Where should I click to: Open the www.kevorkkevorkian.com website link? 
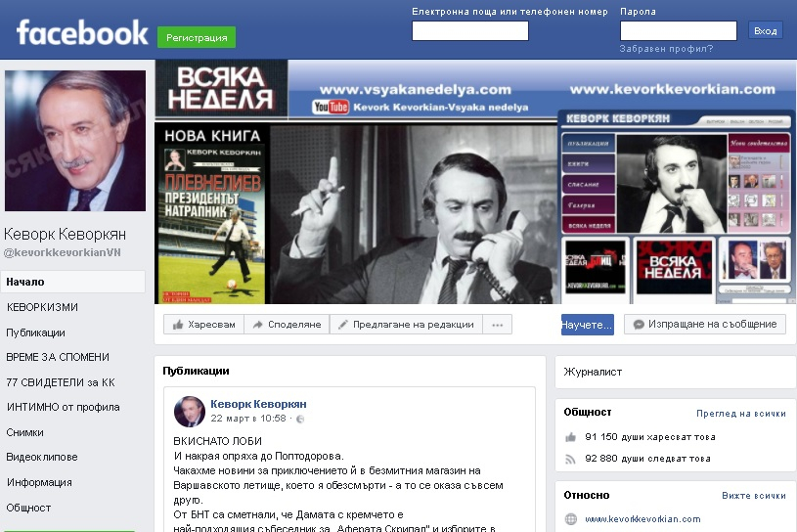tap(642, 518)
